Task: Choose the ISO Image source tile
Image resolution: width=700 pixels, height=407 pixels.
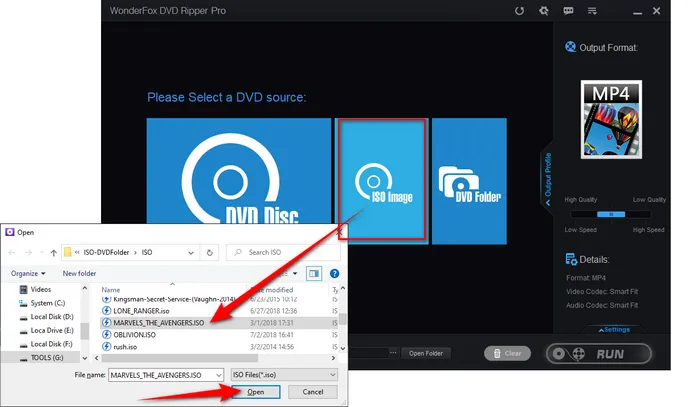Action: click(382, 179)
